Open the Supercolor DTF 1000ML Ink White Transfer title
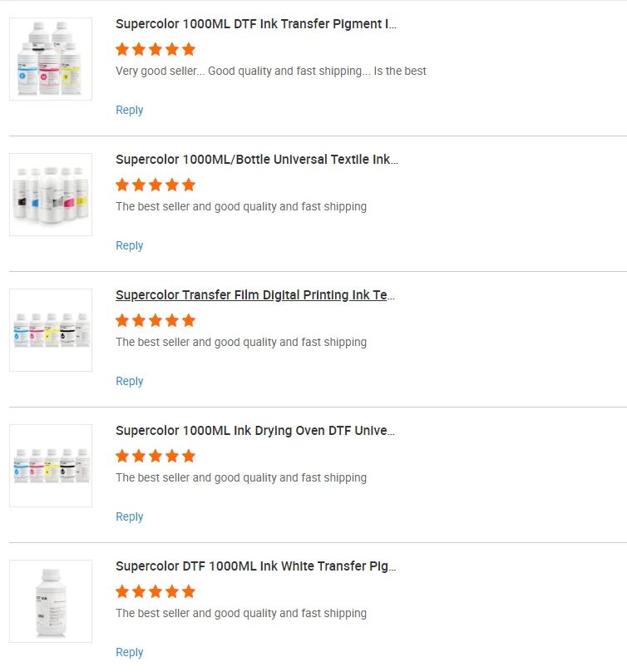The height and width of the screenshot is (672, 627). pos(255,566)
